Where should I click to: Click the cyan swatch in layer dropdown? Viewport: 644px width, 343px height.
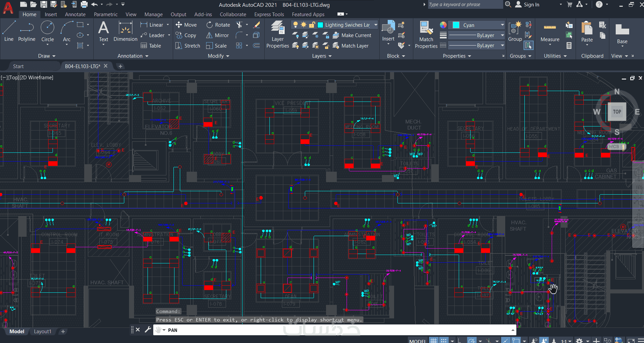320,25
